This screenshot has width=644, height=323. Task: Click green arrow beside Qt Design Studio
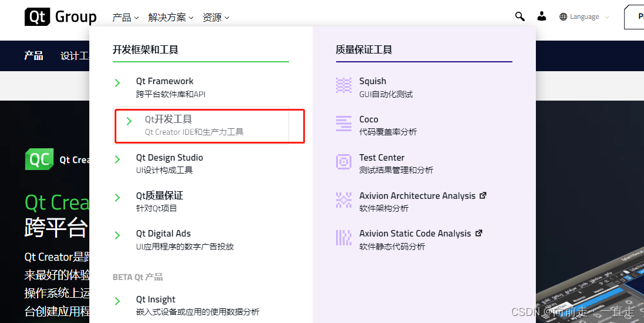tap(118, 159)
